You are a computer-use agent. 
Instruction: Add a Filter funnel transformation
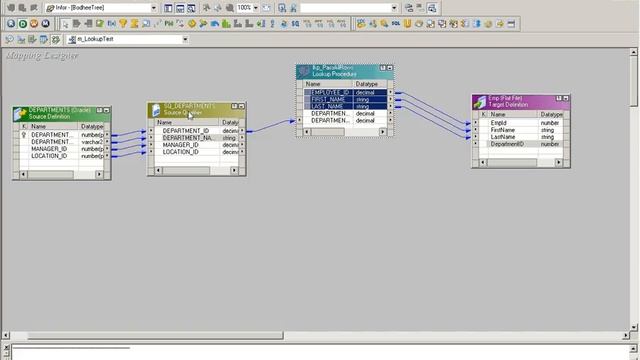point(123,24)
